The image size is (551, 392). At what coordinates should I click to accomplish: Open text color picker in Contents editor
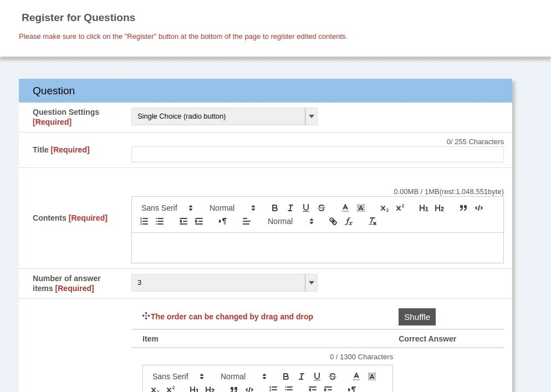[x=345, y=208]
